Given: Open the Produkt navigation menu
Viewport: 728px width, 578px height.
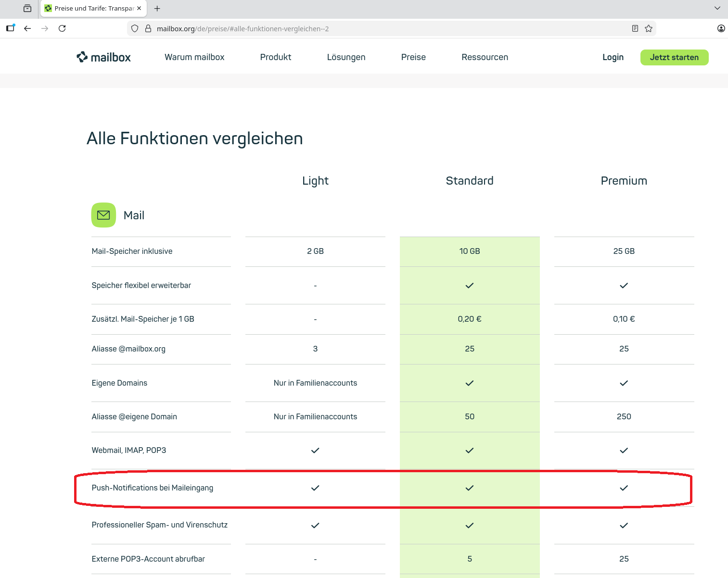Looking at the screenshot, I should click(275, 57).
